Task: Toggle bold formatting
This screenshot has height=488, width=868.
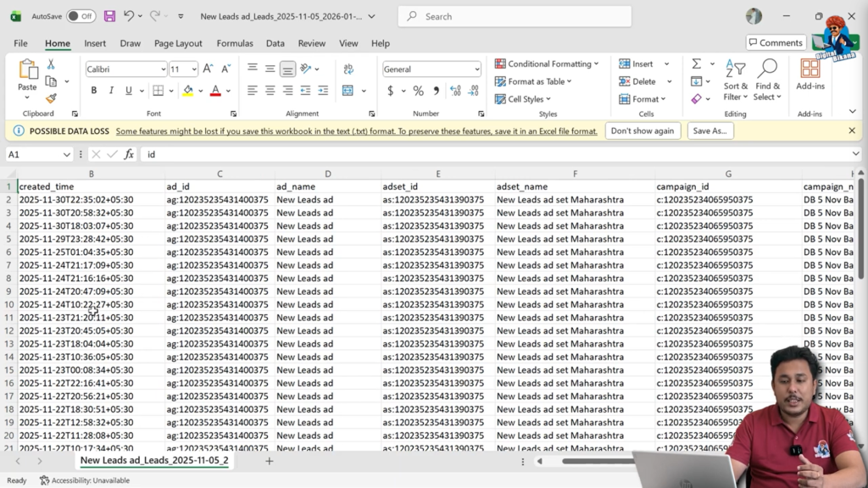Action: click(x=94, y=89)
